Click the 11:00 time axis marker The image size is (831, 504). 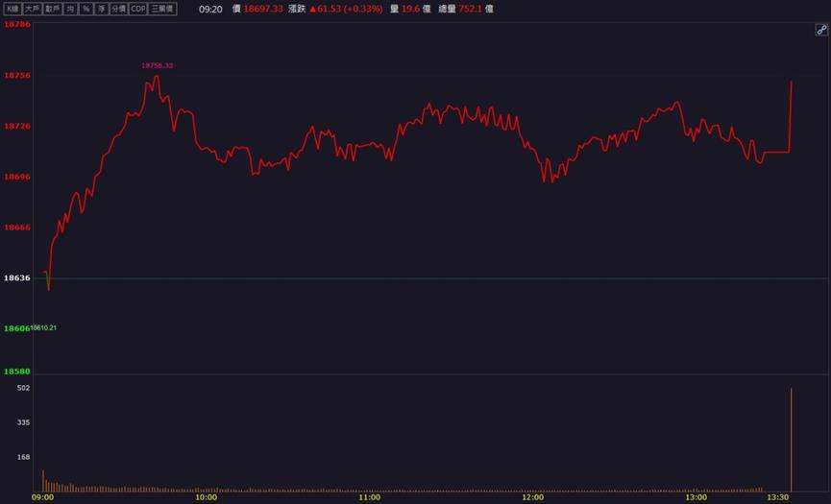coord(369,497)
